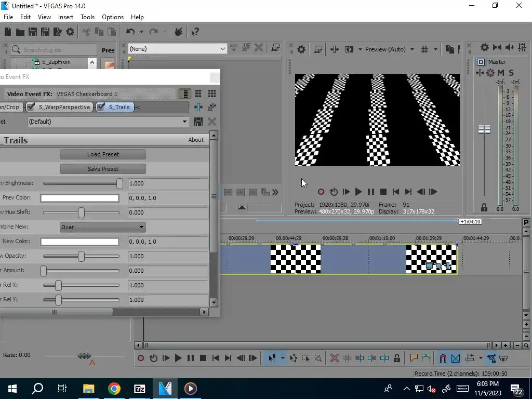The image size is (532, 399).
Task: Open the (Default) preset dropdown
Action: tap(108, 122)
